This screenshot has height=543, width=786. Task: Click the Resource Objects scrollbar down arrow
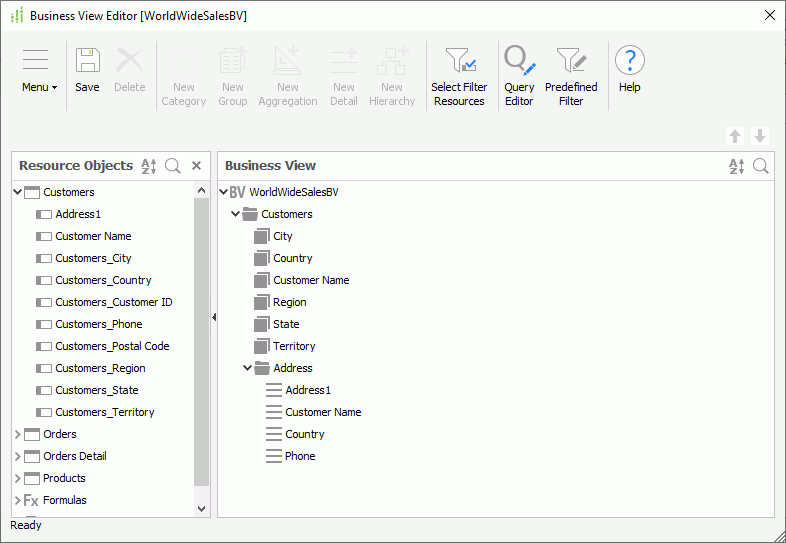[x=202, y=508]
